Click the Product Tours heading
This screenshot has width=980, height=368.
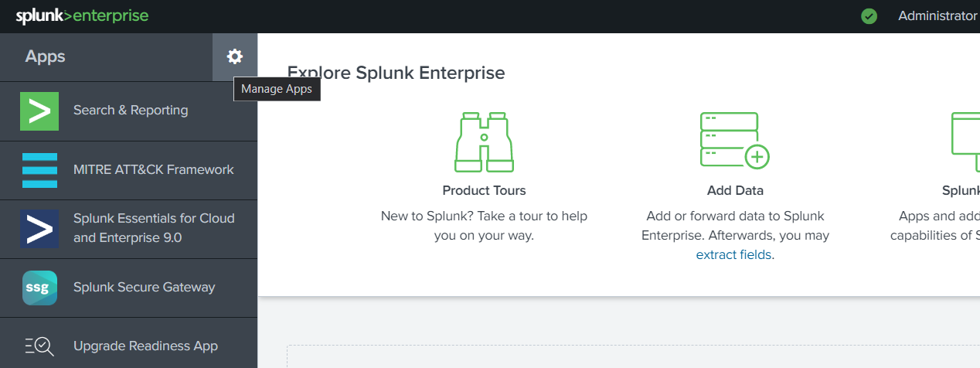pyautogui.click(x=484, y=190)
